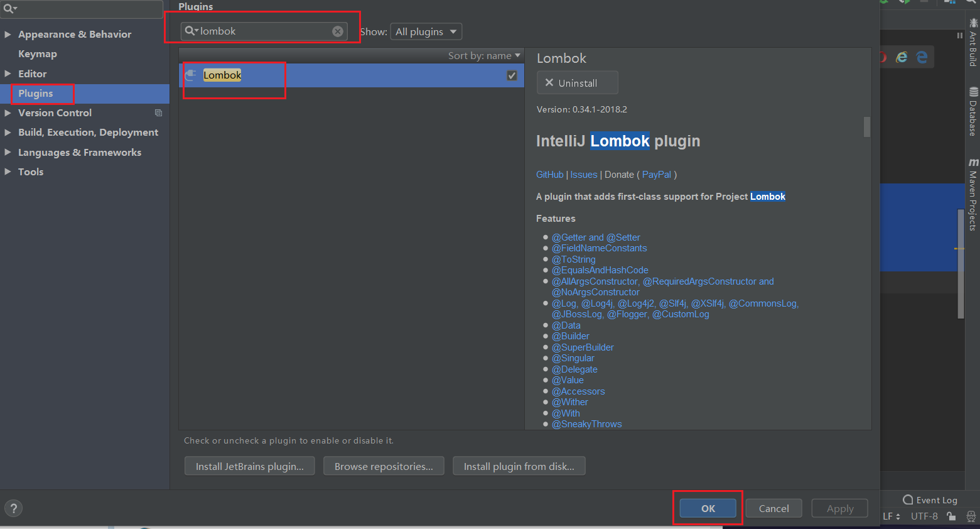980x529 pixels.
Task: Open in Internet Explorer browser icon
Action: tap(902, 57)
